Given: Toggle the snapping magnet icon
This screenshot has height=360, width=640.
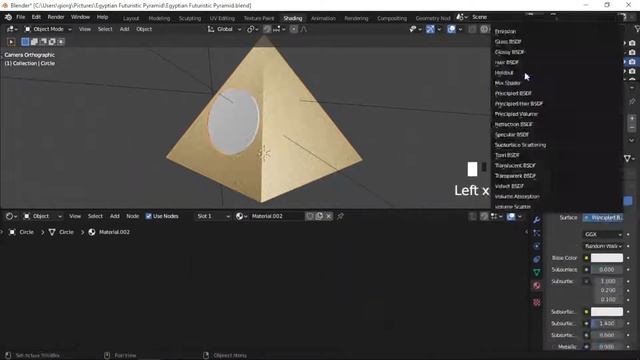Looking at the screenshot, I should pos(267,29).
